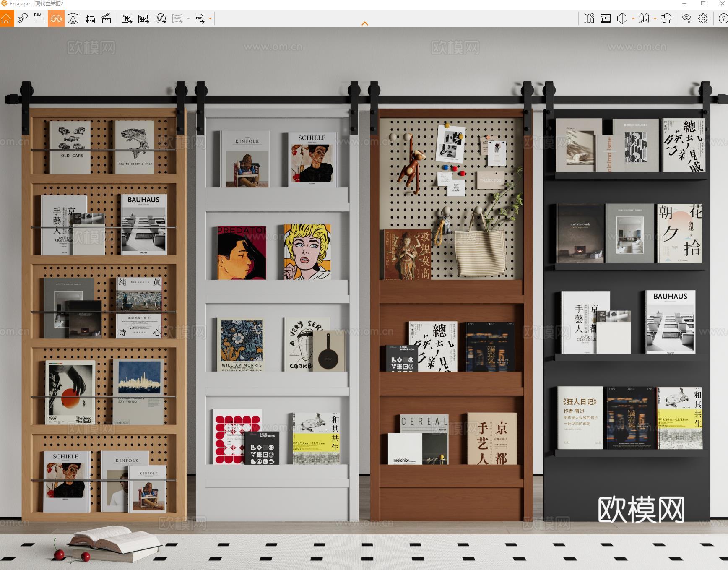The width and height of the screenshot is (728, 570).
Task: Expand the EXE export dropdown arrow
Action: (210, 18)
